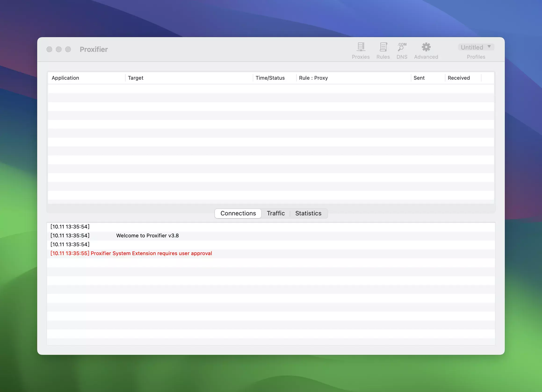Sort by Application column header
This screenshot has height=392, width=542.
point(65,78)
